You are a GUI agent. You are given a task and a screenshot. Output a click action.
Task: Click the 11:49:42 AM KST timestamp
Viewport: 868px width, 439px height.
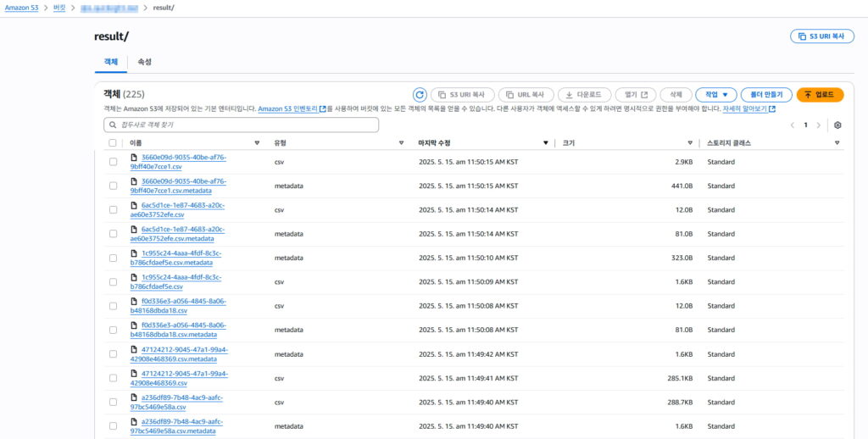pyautogui.click(x=468, y=353)
